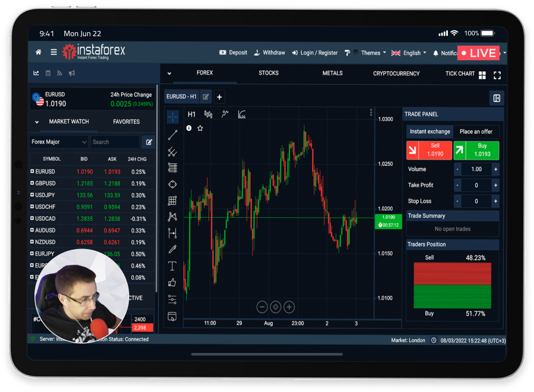Image resolution: width=534 pixels, height=392 pixels.
Task: Open the candlestick chart type selector
Action: pyautogui.click(x=208, y=114)
